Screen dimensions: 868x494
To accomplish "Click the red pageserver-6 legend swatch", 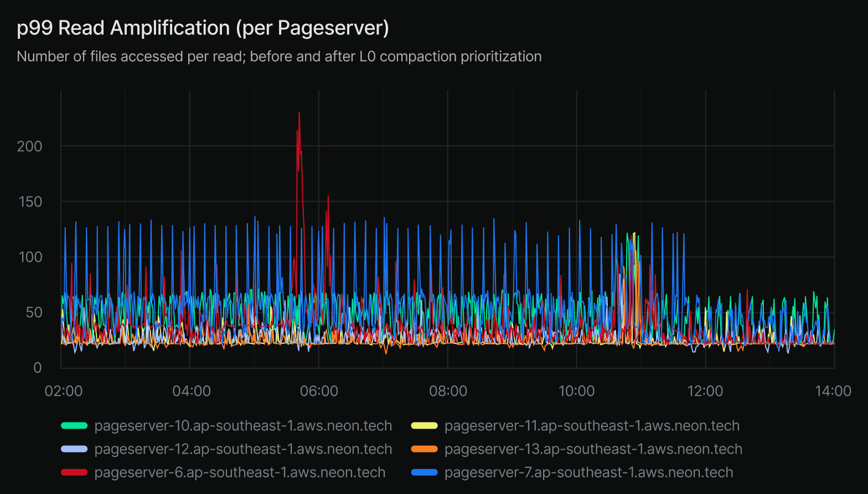I will tap(74, 472).
